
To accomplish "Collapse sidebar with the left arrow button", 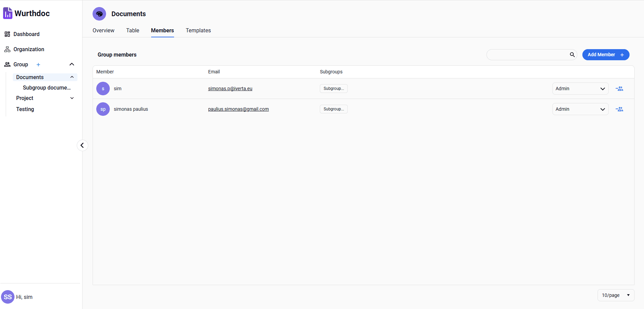I will tap(82, 145).
